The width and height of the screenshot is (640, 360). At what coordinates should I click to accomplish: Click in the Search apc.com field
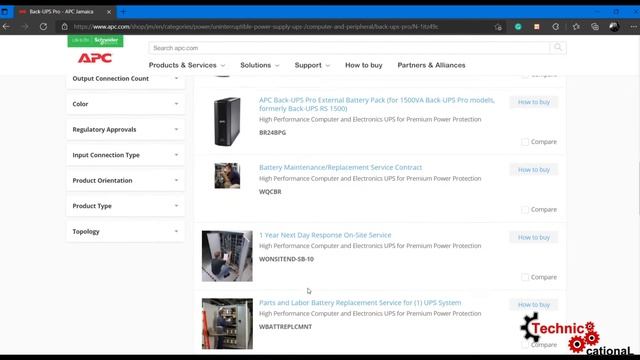coord(349,48)
